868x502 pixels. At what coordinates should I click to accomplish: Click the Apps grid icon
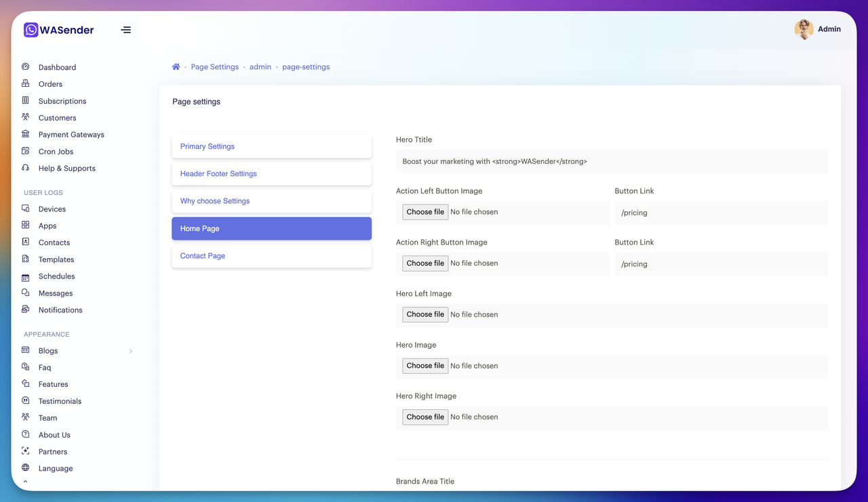26,225
